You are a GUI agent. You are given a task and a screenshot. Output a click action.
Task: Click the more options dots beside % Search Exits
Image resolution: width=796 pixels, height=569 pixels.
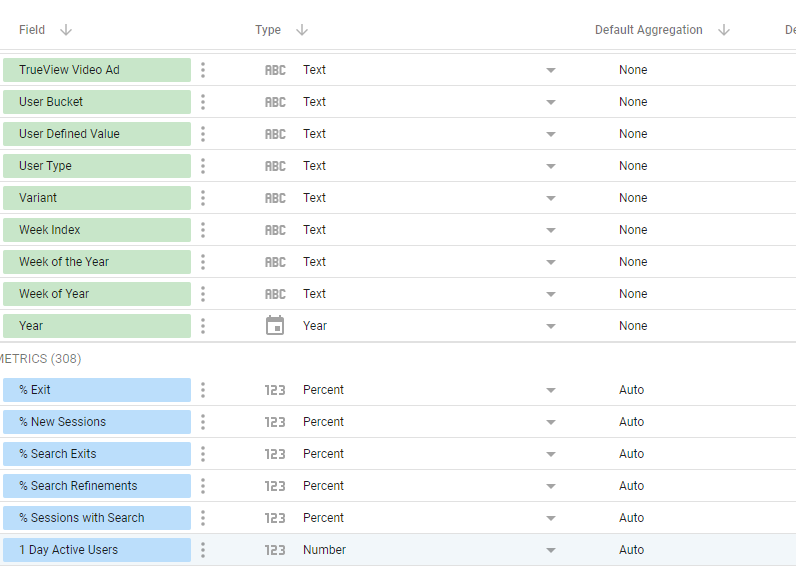point(203,454)
